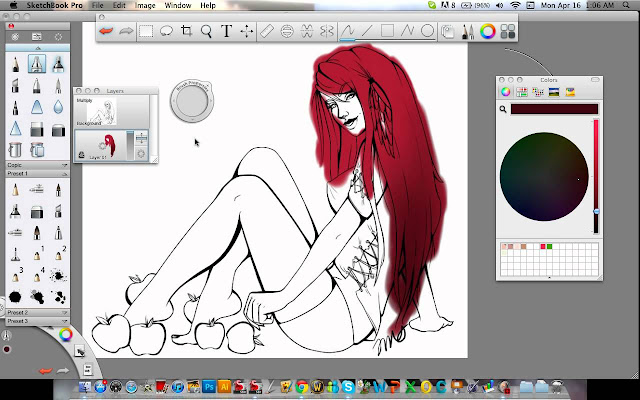Image resolution: width=640 pixels, height=400 pixels.
Task: Toggle the lock icon on Layer 01
Action: point(82,155)
